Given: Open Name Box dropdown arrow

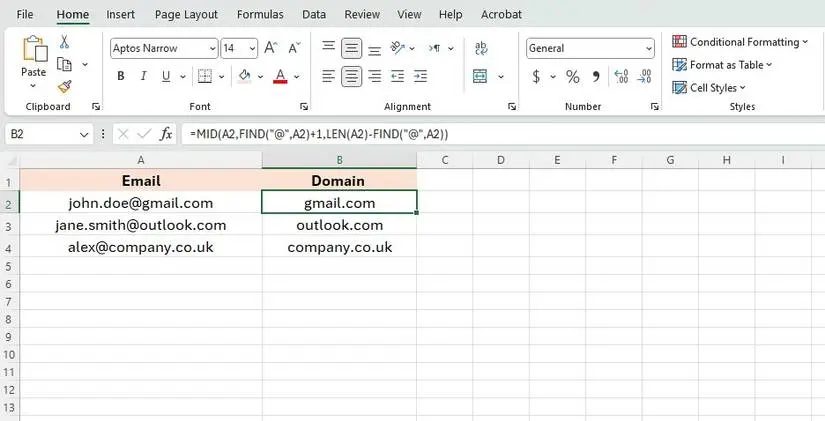Looking at the screenshot, I should [x=84, y=135].
